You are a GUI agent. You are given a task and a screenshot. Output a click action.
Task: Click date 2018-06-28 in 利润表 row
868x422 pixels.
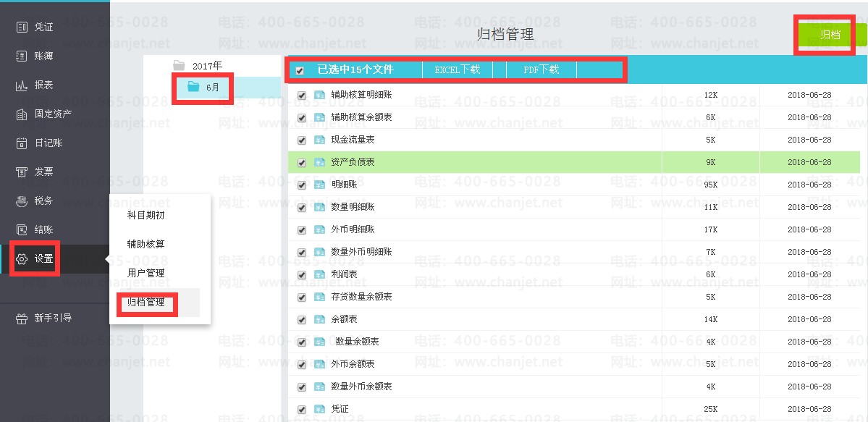coord(809,274)
